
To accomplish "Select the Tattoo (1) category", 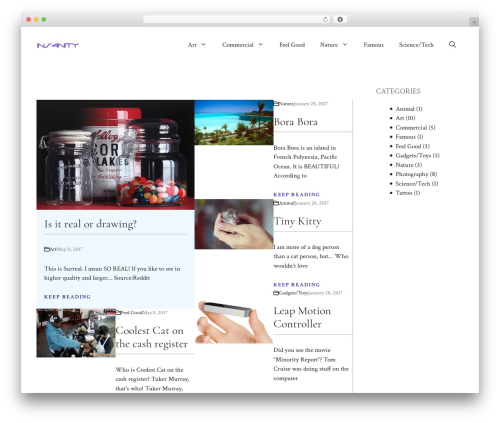I will coord(408,193).
